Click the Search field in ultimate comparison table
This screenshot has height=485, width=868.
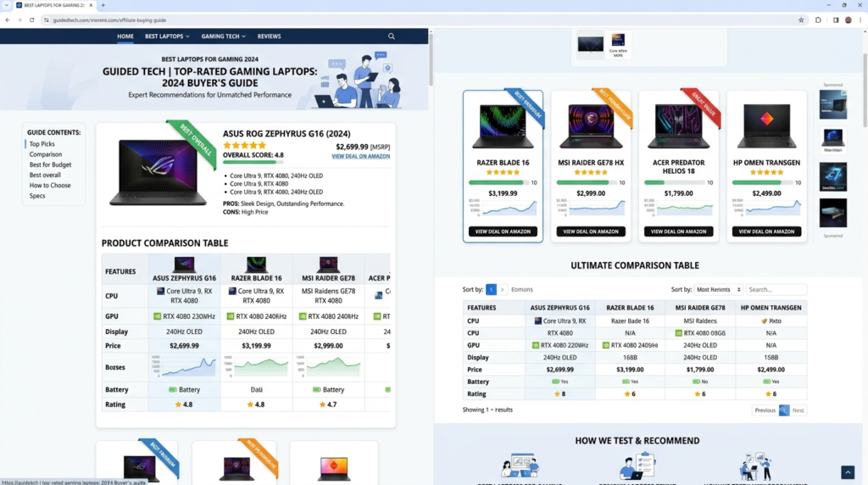pyautogui.click(x=776, y=290)
